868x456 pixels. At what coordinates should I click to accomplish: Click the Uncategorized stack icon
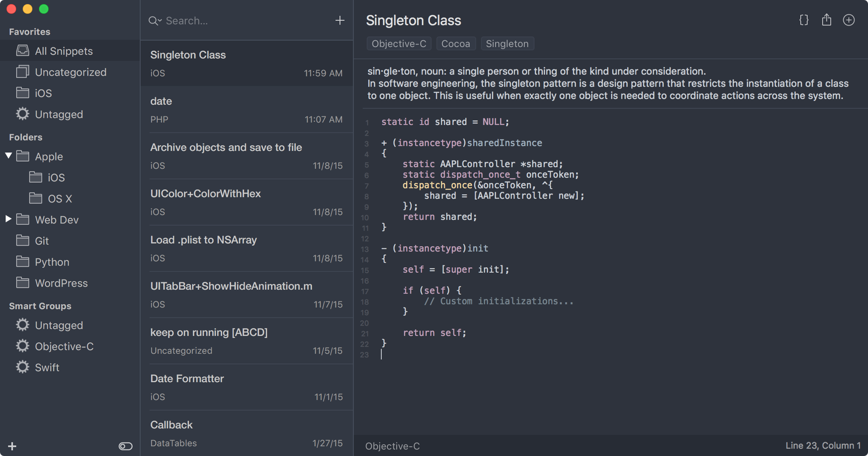pyautogui.click(x=22, y=72)
